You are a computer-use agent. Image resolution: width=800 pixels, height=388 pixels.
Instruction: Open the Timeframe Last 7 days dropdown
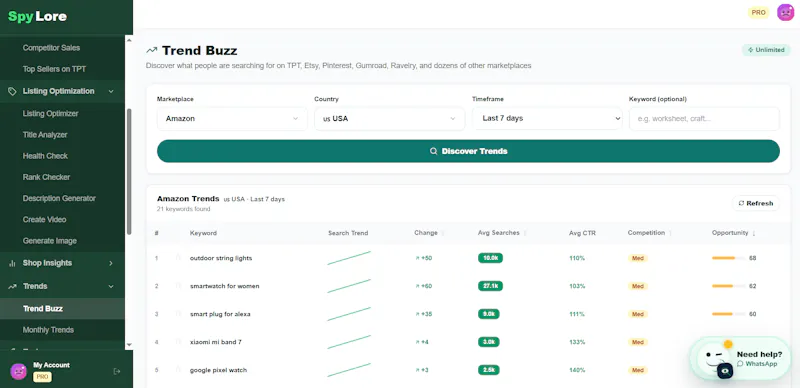pyautogui.click(x=547, y=118)
